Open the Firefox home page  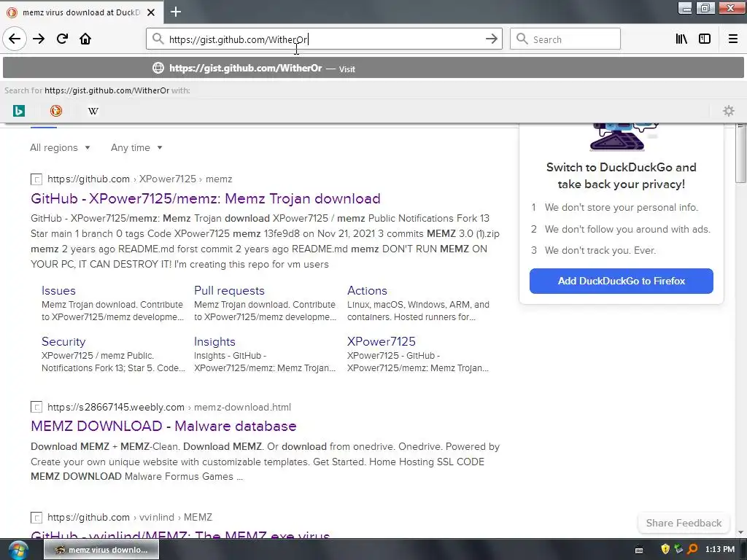(x=85, y=39)
